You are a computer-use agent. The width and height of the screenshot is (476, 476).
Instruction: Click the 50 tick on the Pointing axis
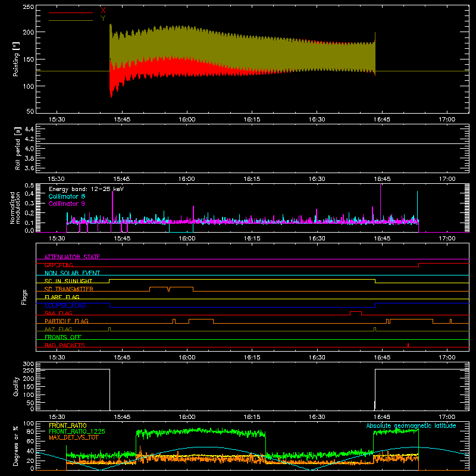tap(30, 111)
